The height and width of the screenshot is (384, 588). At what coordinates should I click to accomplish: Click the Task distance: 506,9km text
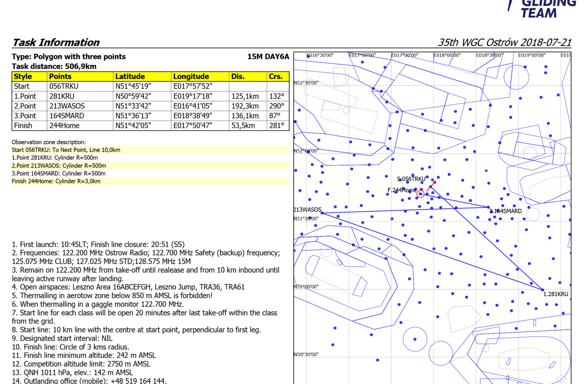(x=54, y=66)
